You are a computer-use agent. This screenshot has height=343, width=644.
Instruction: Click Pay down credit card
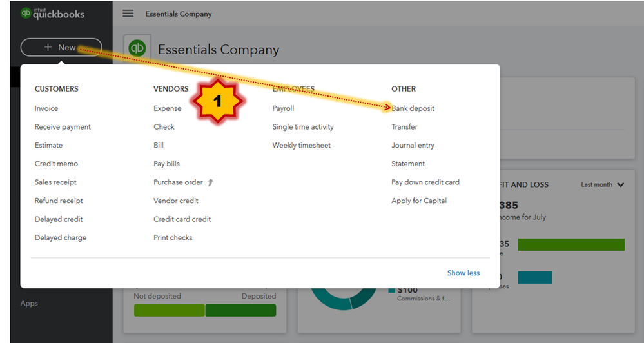425,182
